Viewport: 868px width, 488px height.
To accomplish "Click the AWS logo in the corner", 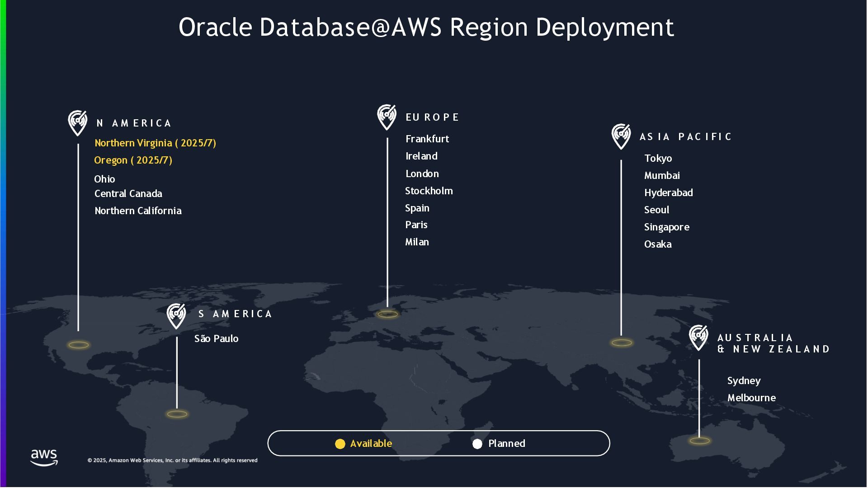I will click(x=44, y=457).
